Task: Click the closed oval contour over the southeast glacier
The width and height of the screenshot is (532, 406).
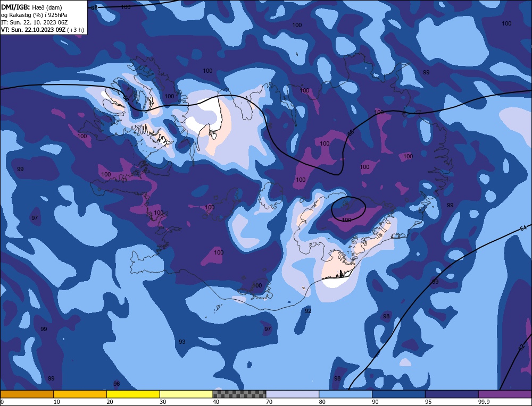Action: pyautogui.click(x=348, y=208)
